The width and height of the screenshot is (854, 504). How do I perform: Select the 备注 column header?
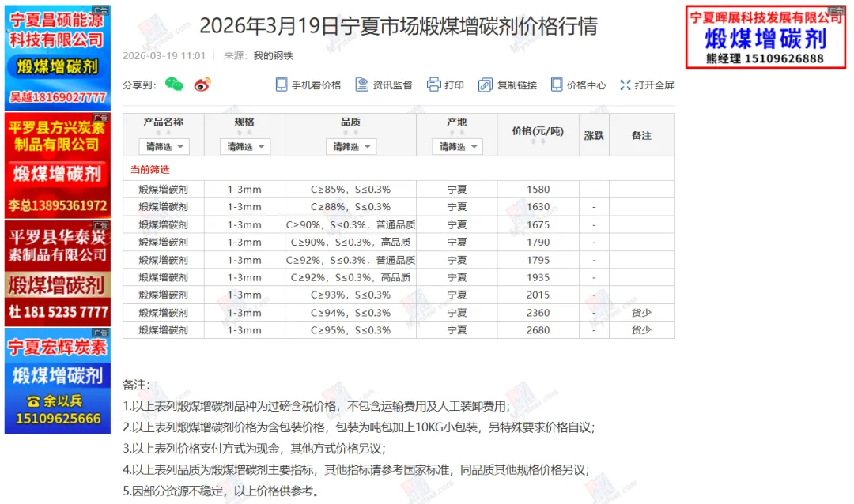(641, 134)
